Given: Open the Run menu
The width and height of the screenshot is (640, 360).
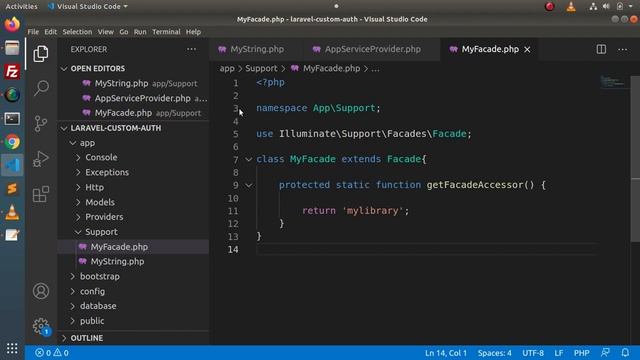Looking at the screenshot, I should 140,32.
